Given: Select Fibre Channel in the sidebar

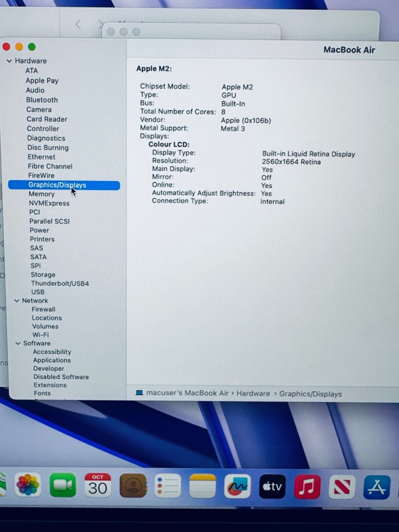Looking at the screenshot, I should (x=50, y=166).
